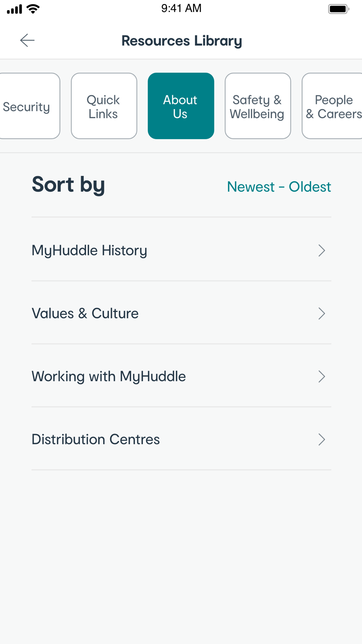The width and height of the screenshot is (362, 644).
Task: Open Working with MyHuddle resource
Action: pyautogui.click(x=181, y=376)
